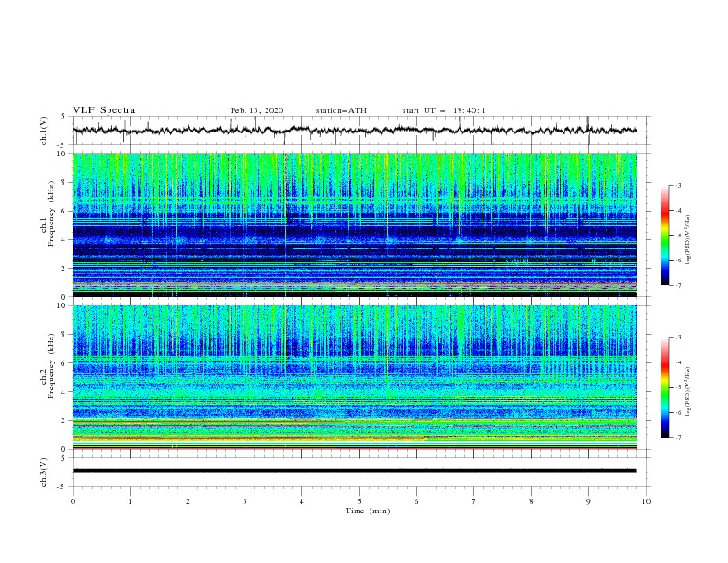Click the ch.2 spectrogram plot area
The width and height of the screenshot is (728, 563).
pyautogui.click(x=354, y=377)
